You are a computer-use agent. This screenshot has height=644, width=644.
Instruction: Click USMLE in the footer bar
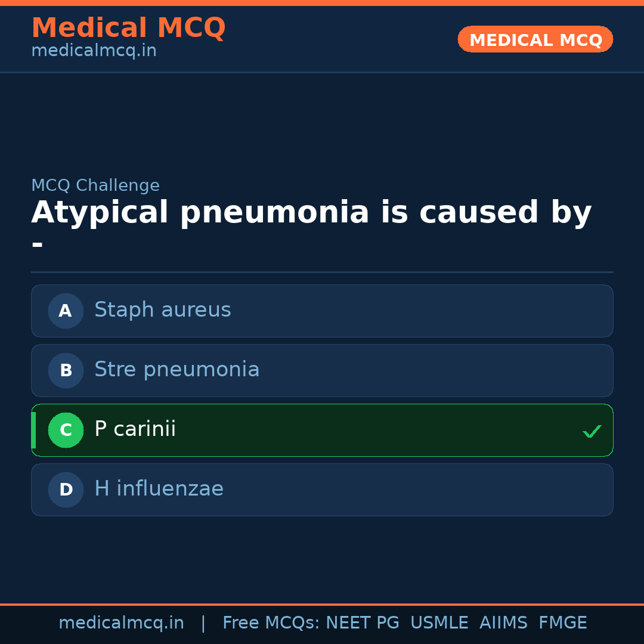tap(439, 623)
